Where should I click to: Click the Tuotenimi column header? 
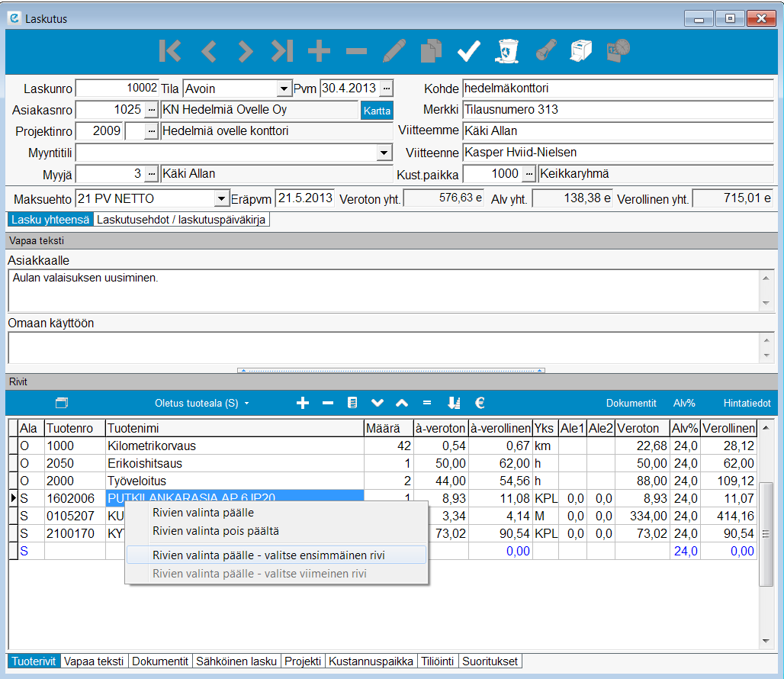coord(234,429)
